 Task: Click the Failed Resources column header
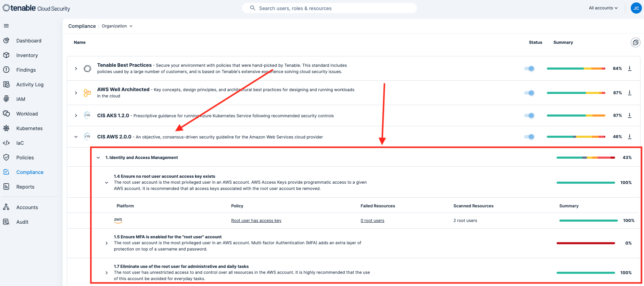click(x=378, y=206)
